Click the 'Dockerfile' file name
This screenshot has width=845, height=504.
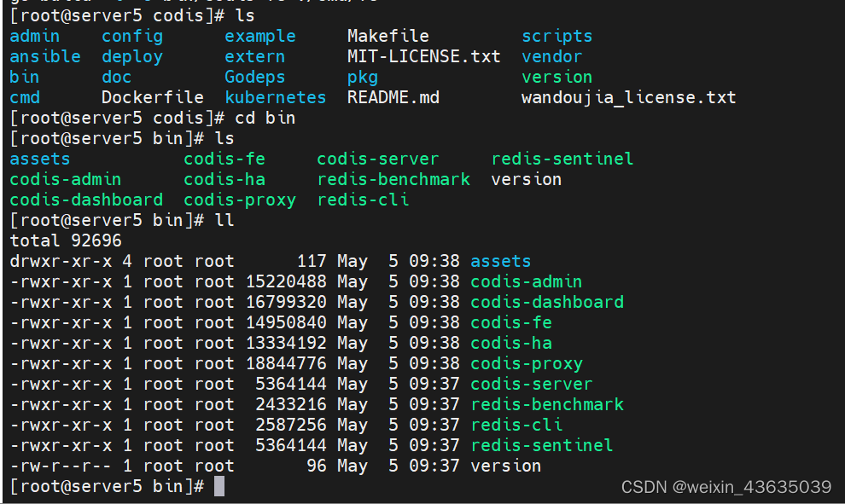pyautogui.click(x=153, y=97)
